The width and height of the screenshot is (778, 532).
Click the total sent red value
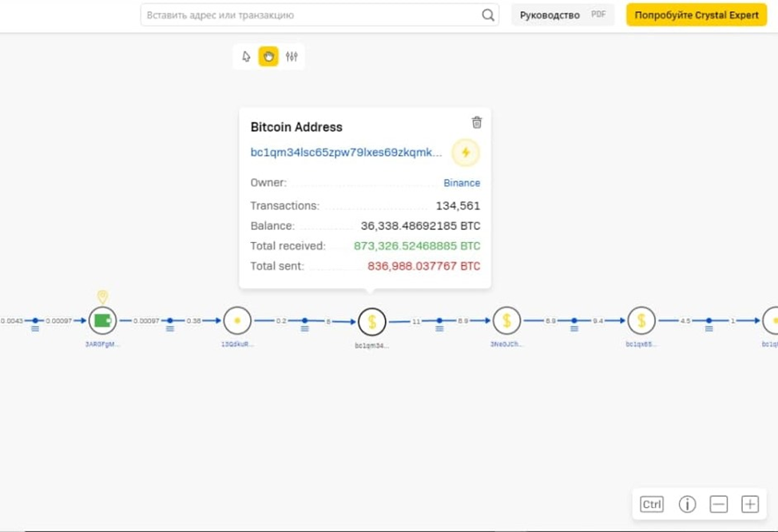423,266
